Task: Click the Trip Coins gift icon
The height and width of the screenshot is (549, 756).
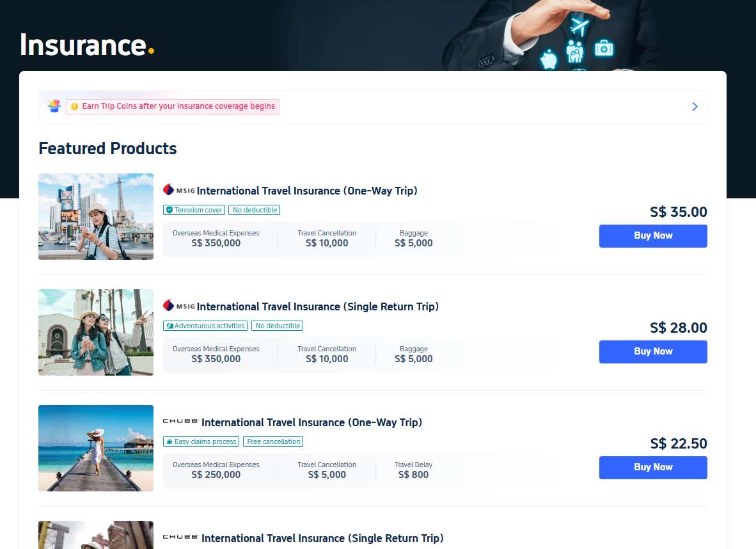Action: 54,106
